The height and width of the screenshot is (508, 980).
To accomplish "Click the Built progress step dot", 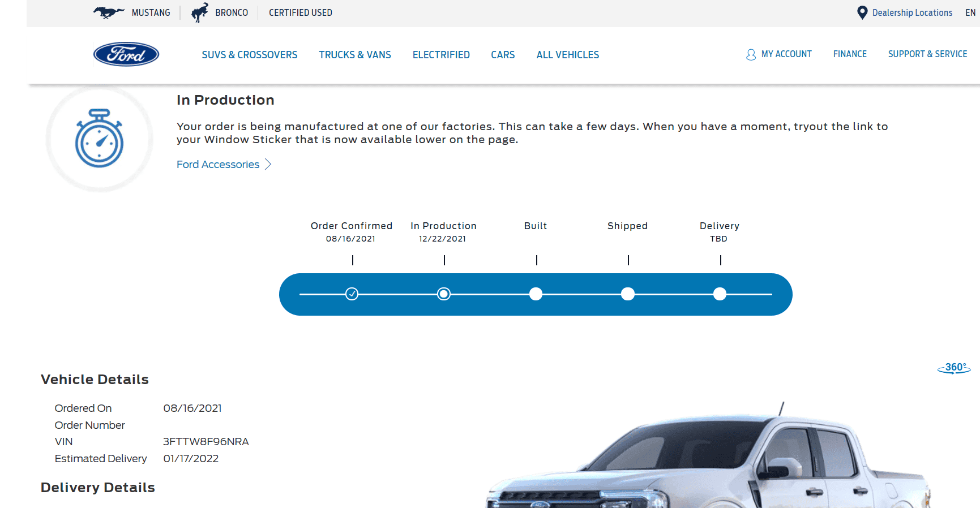I will tap(536, 294).
